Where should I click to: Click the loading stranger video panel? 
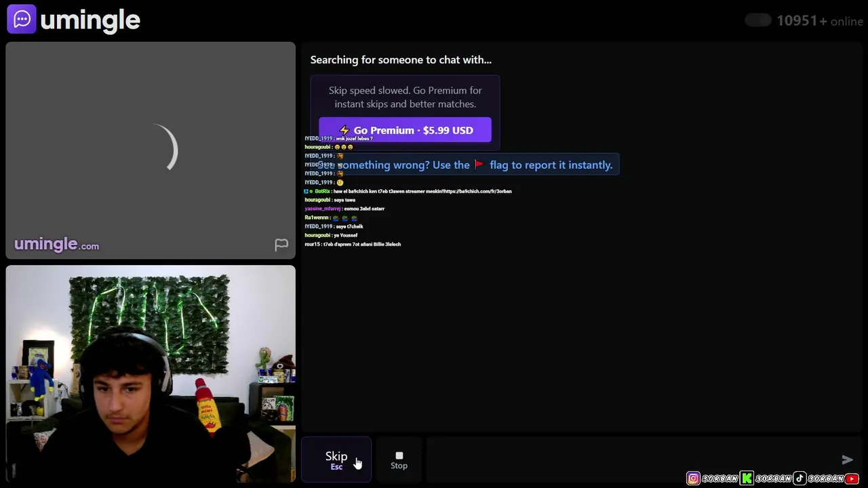coord(151,150)
